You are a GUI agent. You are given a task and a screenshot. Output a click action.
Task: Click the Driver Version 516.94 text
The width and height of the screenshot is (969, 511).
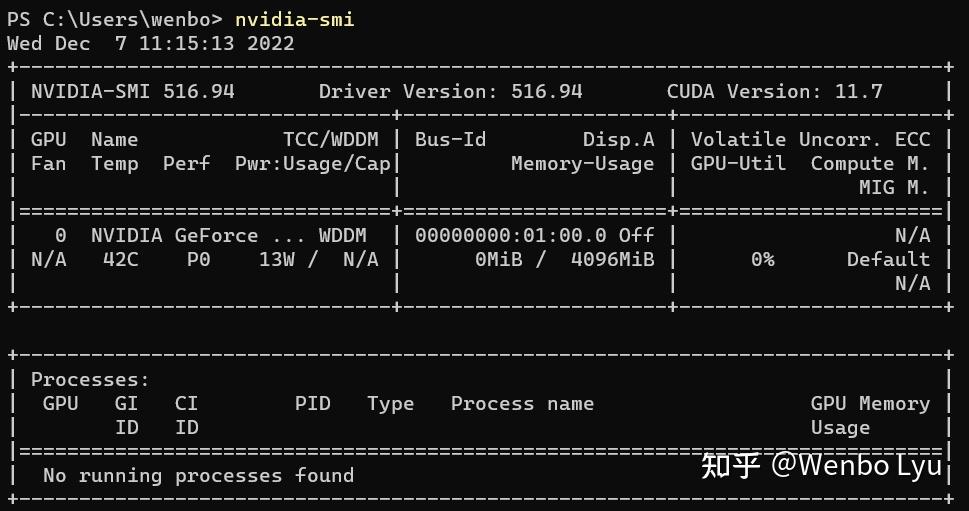(x=450, y=91)
